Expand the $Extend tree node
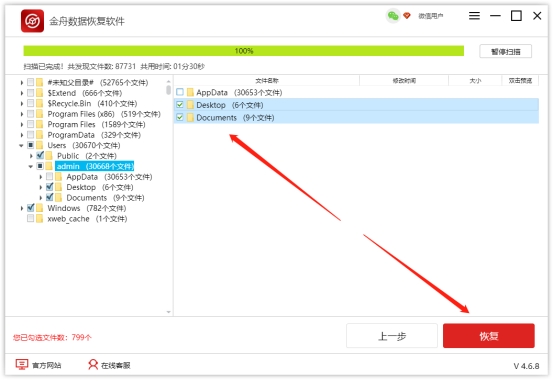 (x=22, y=93)
